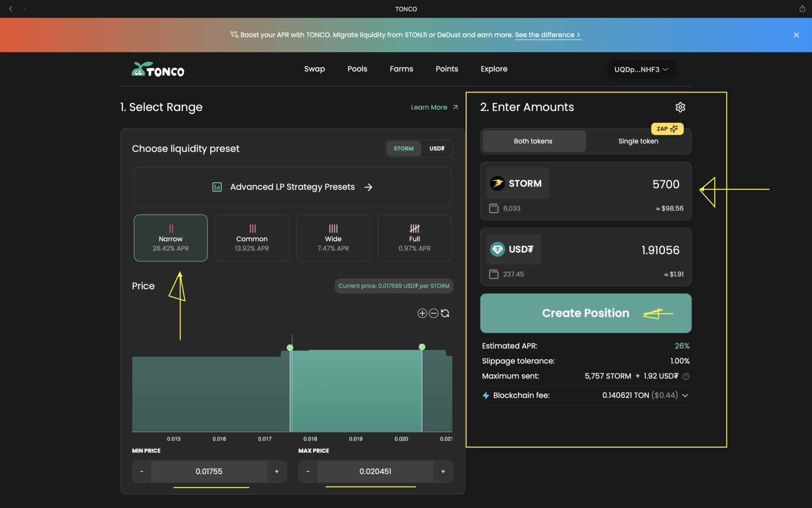Click the USD₮ token diamond icon
The image size is (812, 508).
[x=497, y=249]
